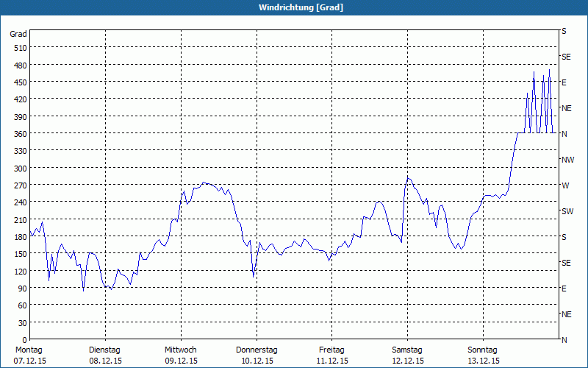Click the Grad y-axis unit label
The image size is (588, 368).
coord(18,34)
